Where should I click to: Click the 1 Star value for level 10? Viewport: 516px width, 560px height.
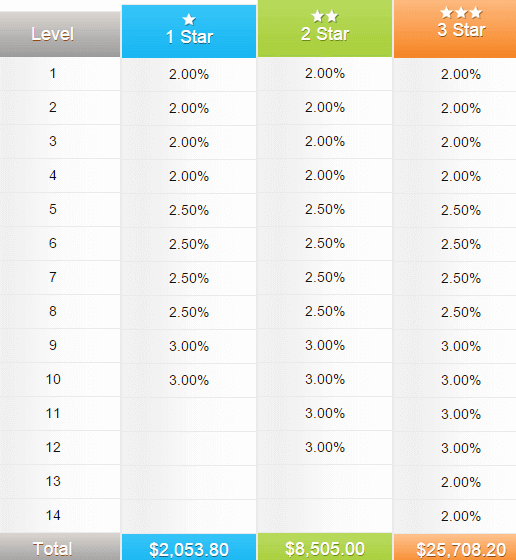click(x=189, y=380)
